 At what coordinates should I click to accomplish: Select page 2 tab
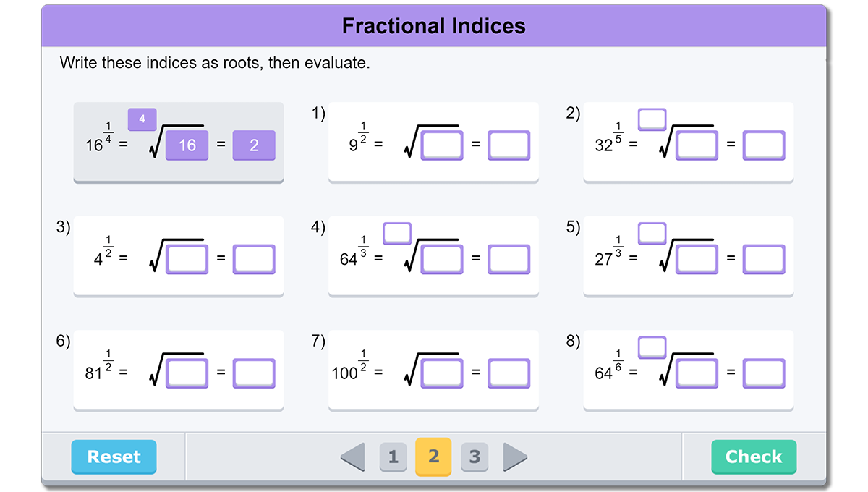433,457
